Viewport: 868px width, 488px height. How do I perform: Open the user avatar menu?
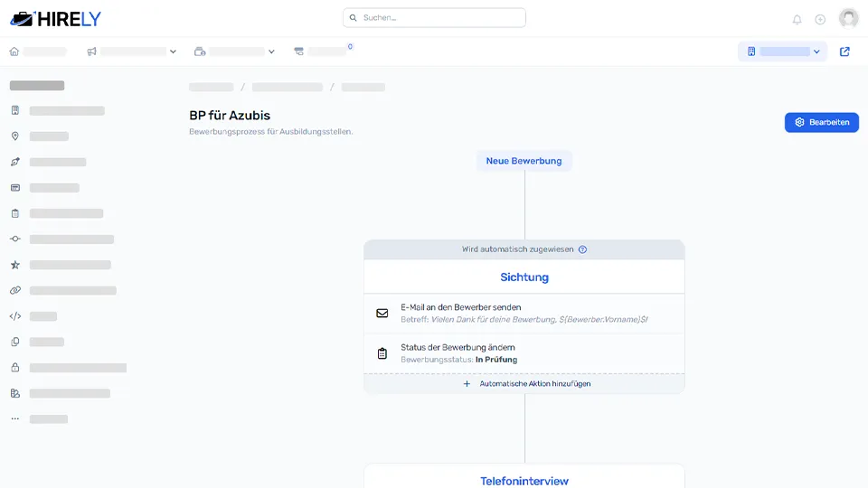click(x=848, y=18)
